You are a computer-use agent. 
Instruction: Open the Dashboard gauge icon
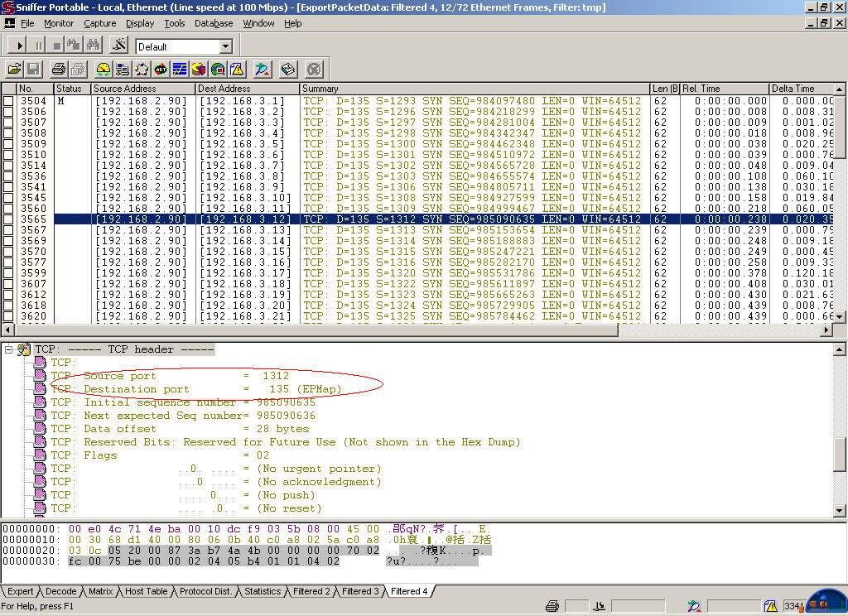point(104,70)
